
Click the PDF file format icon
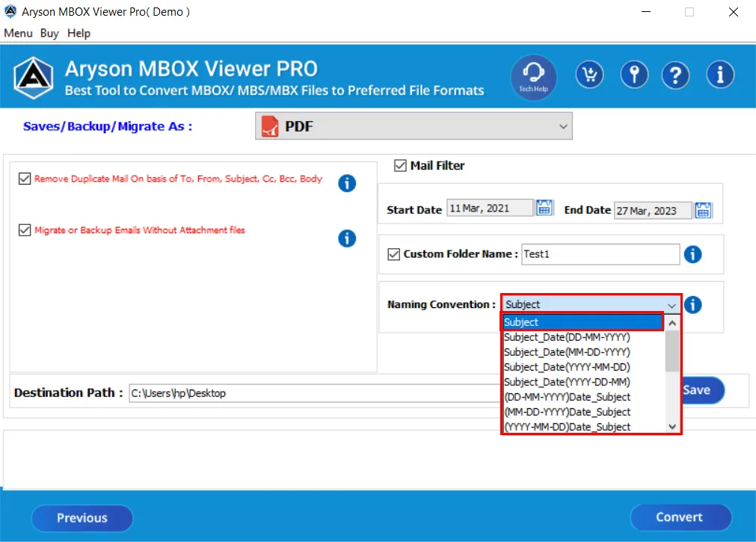click(269, 126)
